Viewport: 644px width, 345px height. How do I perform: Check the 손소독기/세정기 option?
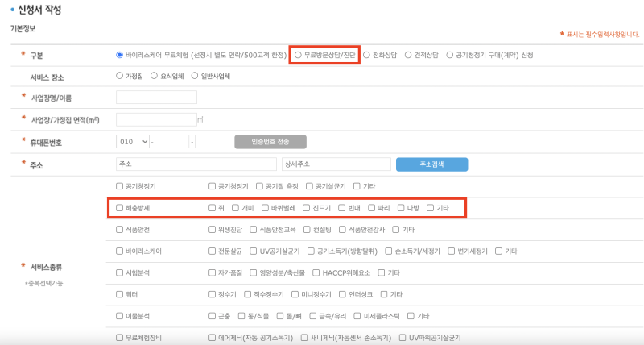tap(389, 251)
